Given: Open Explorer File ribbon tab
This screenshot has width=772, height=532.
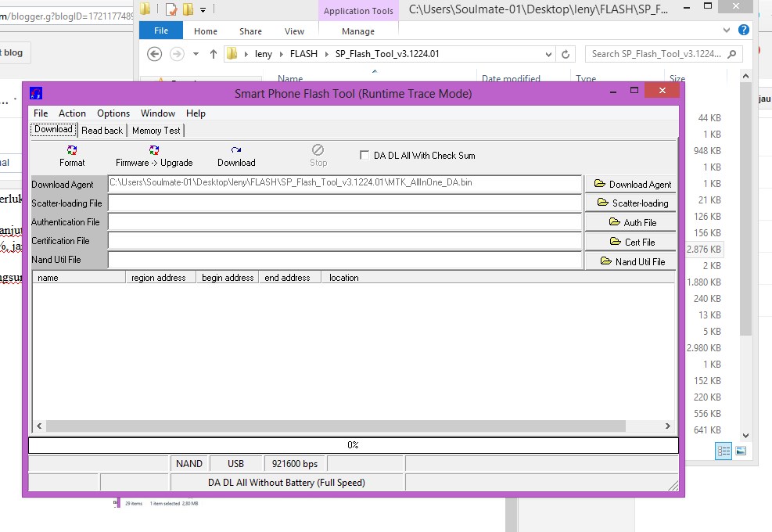Looking at the screenshot, I should click(x=161, y=31).
